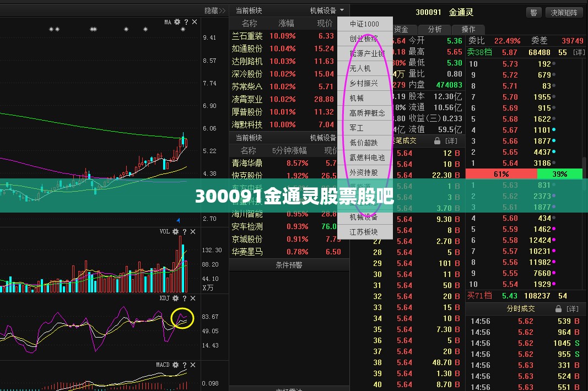
Task: Click the red 61% buy ratio bar
Action: tap(501, 174)
